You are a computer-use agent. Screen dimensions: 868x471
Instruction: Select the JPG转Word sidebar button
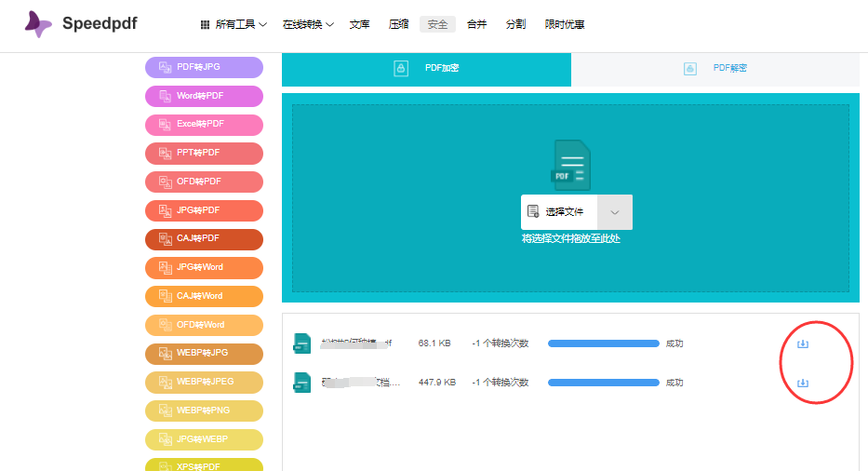click(205, 268)
